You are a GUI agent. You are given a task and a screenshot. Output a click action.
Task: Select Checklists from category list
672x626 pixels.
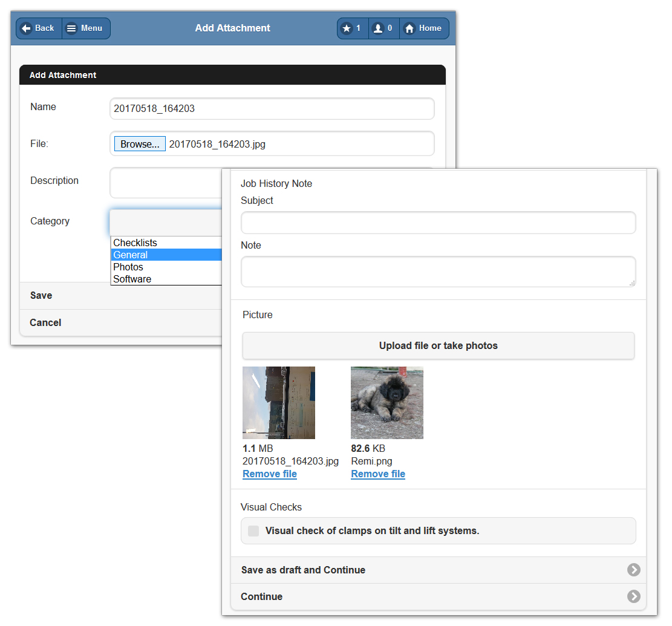pos(135,243)
